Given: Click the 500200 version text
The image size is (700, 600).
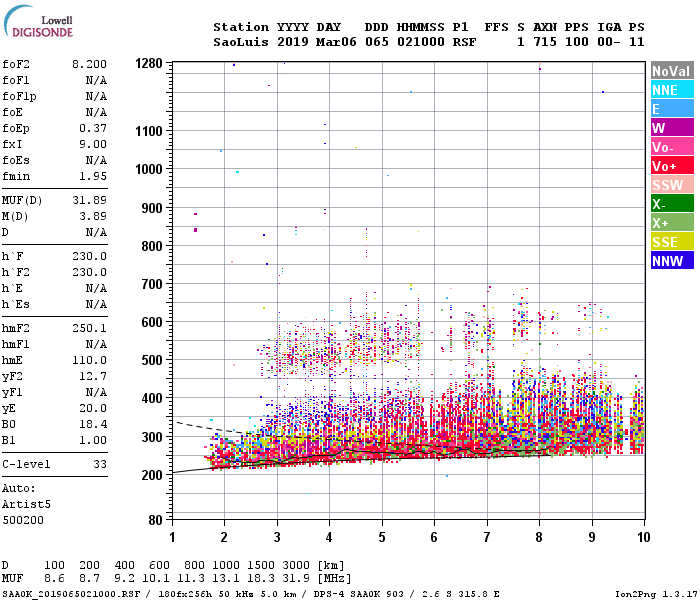Looking at the screenshot, I should pos(23,521).
